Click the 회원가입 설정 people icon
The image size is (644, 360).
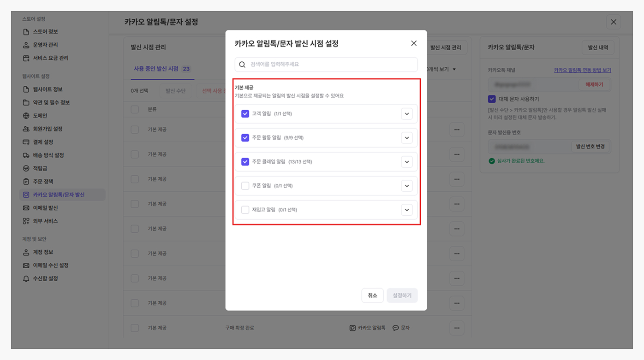click(26, 129)
